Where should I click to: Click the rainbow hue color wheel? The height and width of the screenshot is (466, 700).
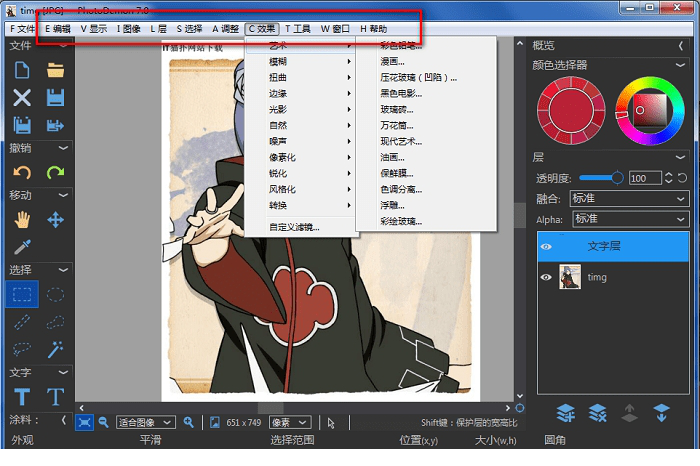coord(650,110)
